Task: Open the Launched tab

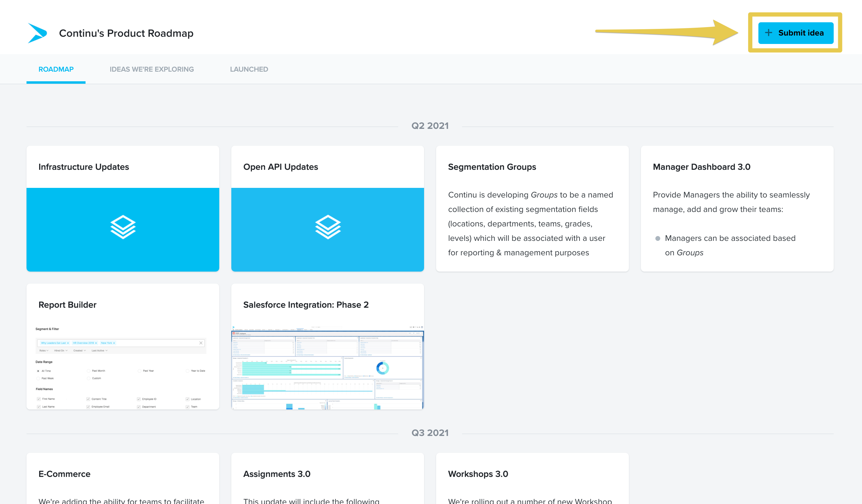Action: click(x=249, y=70)
